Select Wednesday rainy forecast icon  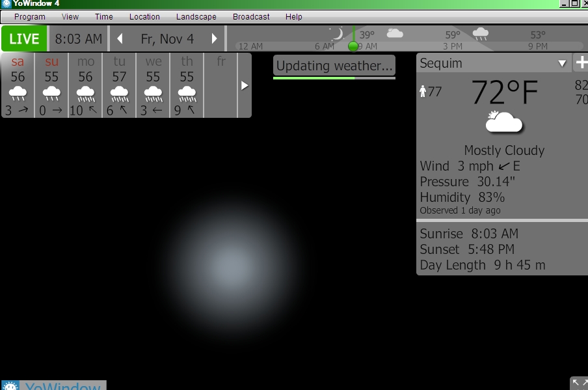click(153, 94)
